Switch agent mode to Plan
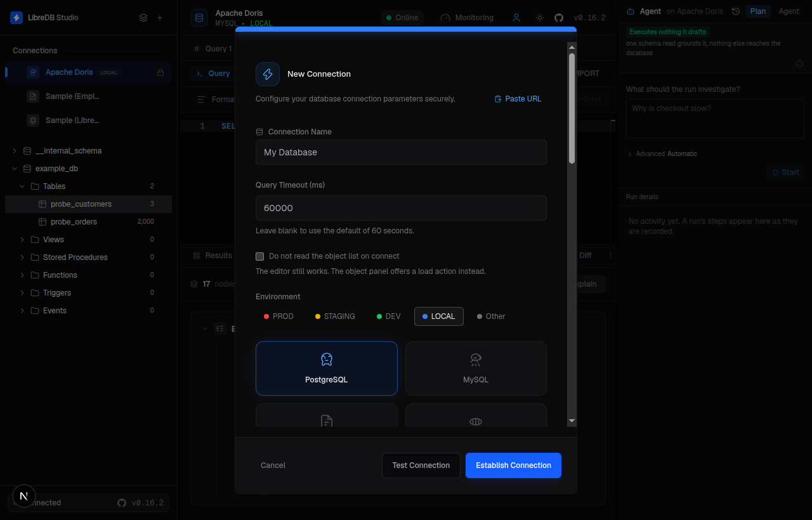The width and height of the screenshot is (812, 520). coord(758,11)
